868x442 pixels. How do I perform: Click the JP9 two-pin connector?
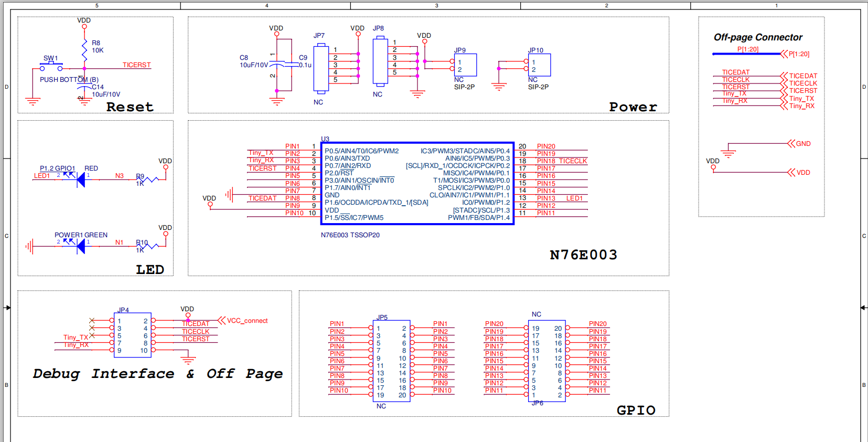click(x=465, y=65)
